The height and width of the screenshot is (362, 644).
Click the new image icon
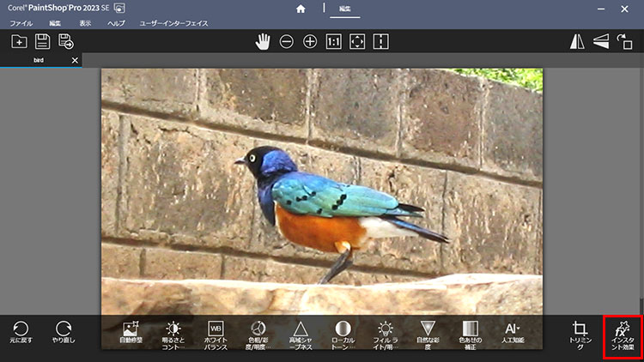coord(19,41)
